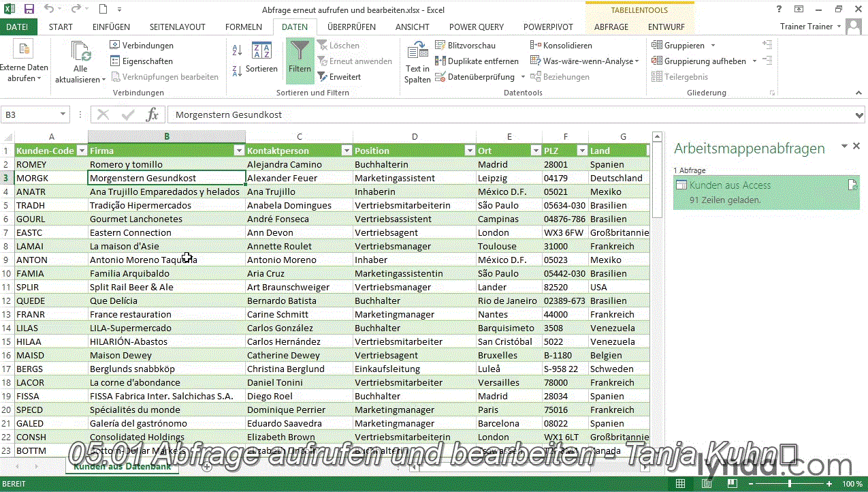Select cell Berglunds snabbköp
The height and width of the screenshot is (492, 868).
pos(167,369)
